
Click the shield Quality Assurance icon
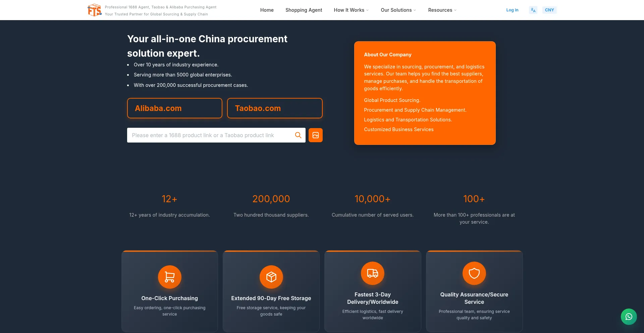(474, 273)
